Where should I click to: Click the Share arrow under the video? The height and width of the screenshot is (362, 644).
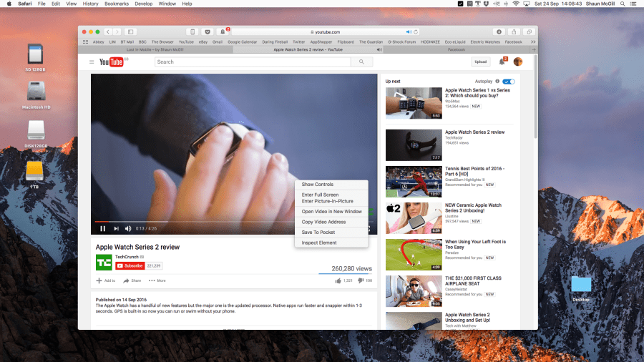click(126, 280)
